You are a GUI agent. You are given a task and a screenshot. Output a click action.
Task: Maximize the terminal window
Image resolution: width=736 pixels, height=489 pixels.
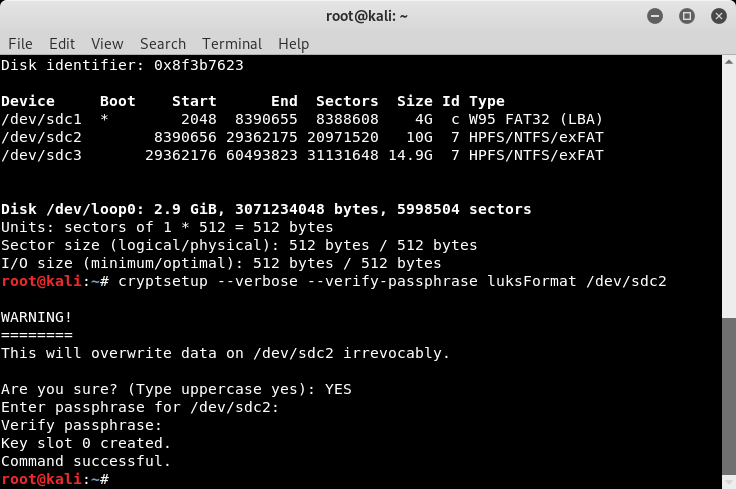(687, 15)
